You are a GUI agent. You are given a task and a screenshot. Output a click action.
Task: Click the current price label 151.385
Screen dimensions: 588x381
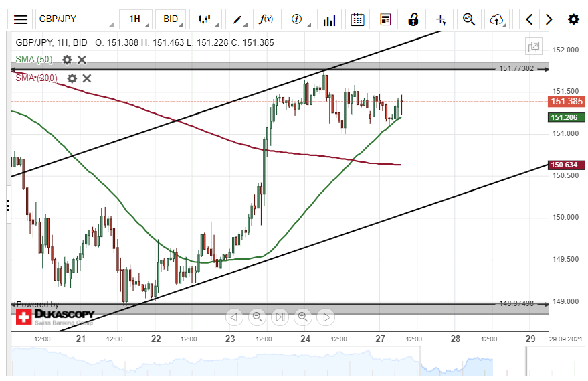[566, 102]
